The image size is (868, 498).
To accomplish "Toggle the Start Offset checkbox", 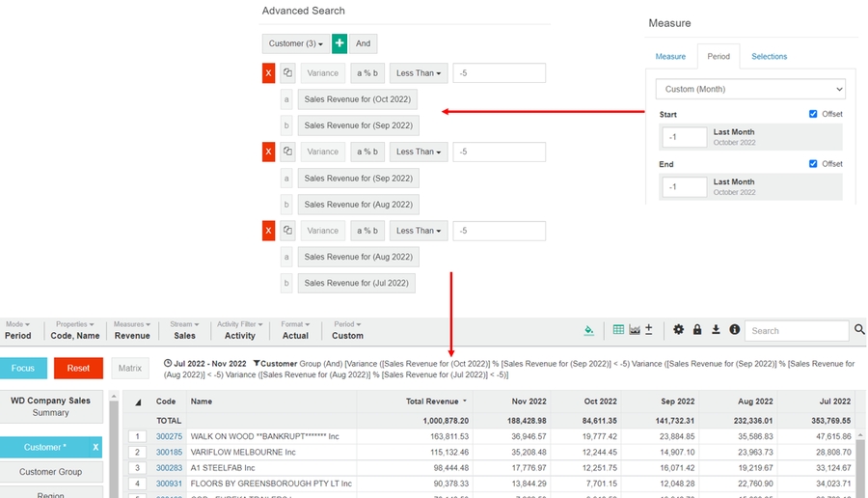I will 815,114.
